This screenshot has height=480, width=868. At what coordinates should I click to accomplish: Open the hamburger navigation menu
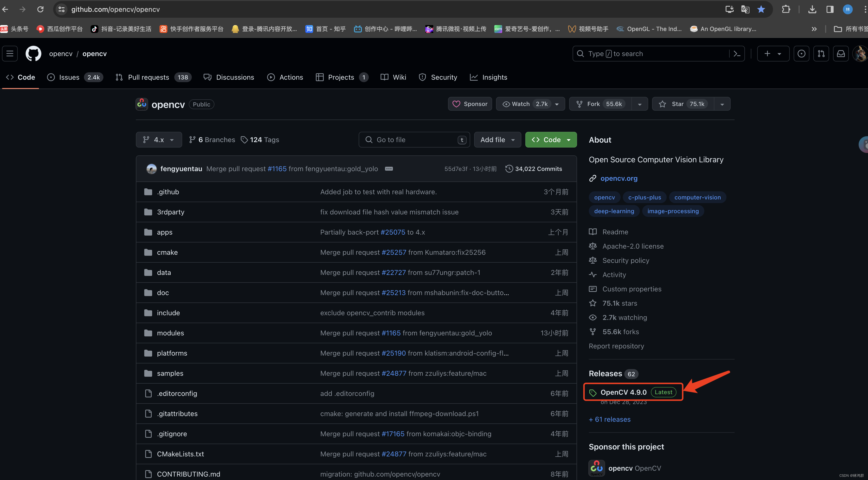point(10,54)
